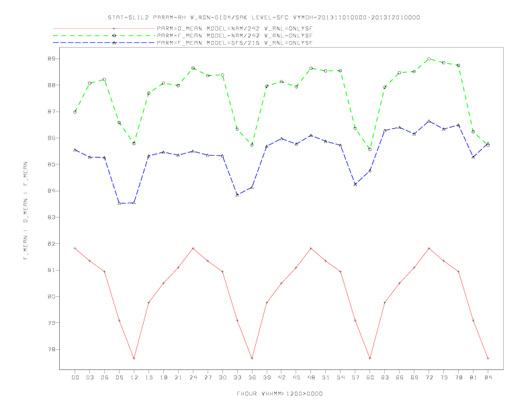The image size is (532, 411).
Task: Click the y-axis tick label 82
Action: pos(51,244)
